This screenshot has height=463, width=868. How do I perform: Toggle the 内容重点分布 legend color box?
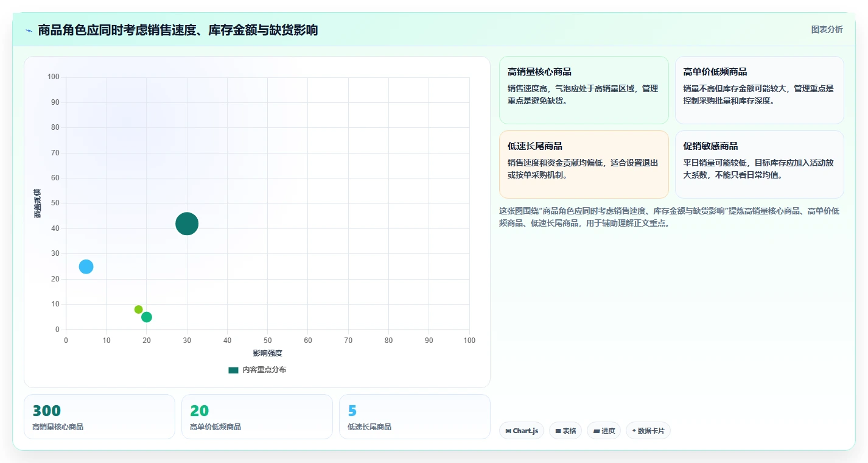pos(233,370)
